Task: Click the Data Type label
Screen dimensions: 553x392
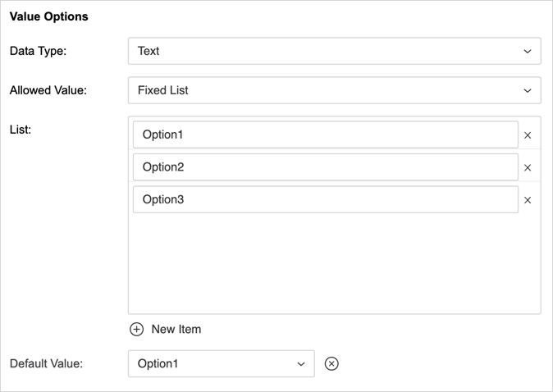Action: coord(38,51)
